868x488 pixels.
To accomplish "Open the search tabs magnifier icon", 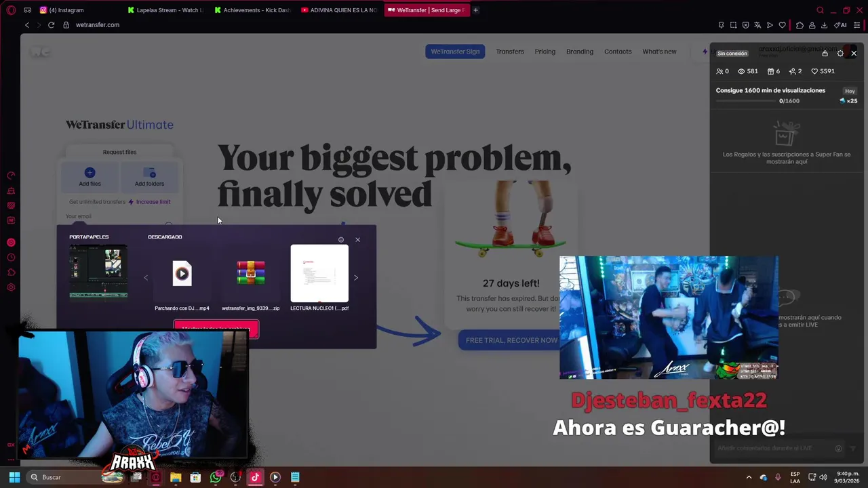I will coord(820,10).
